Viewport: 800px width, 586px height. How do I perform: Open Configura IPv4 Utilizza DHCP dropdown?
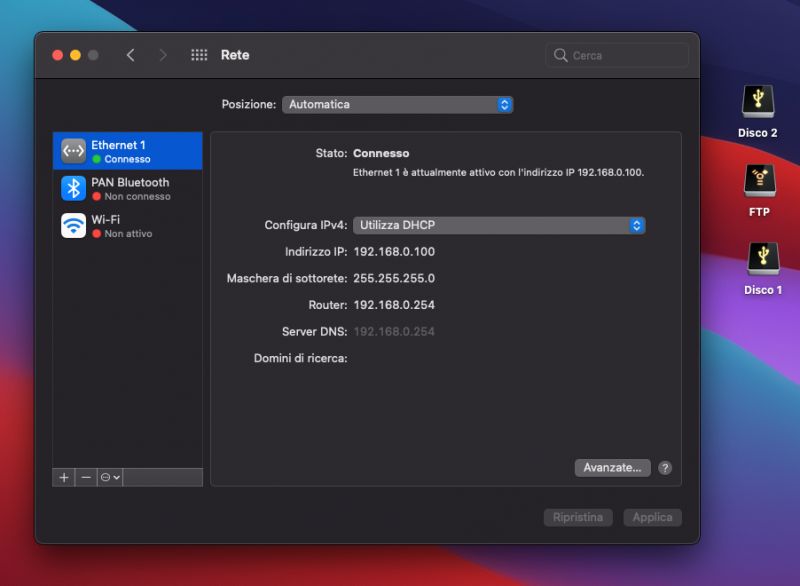(x=499, y=225)
